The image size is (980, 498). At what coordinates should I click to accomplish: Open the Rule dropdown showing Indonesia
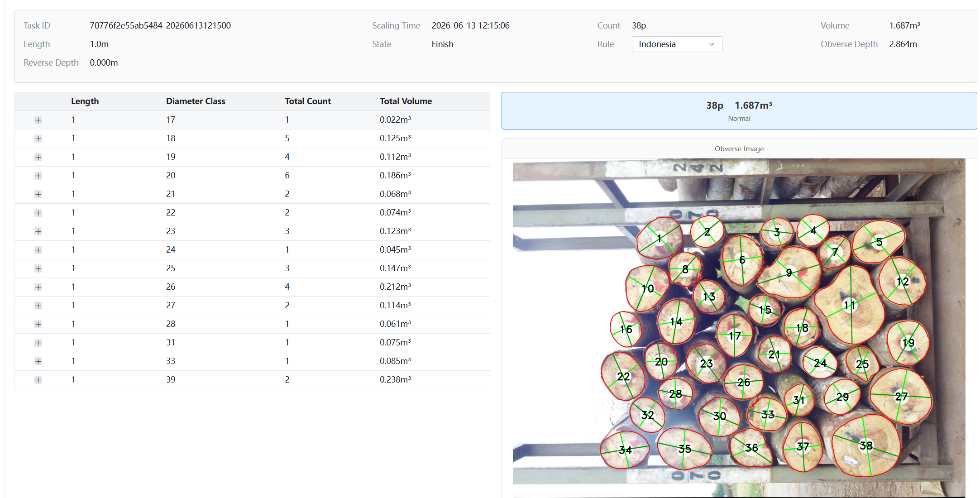point(677,44)
